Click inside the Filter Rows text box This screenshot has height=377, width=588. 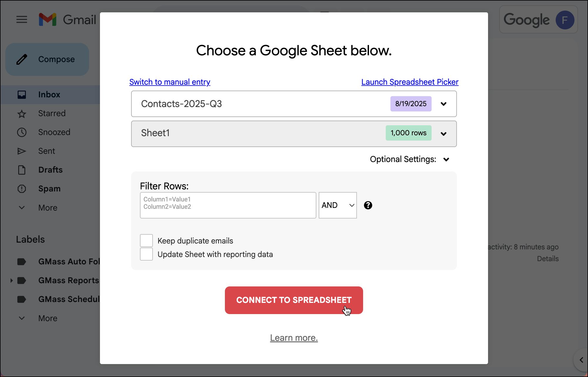[228, 205]
